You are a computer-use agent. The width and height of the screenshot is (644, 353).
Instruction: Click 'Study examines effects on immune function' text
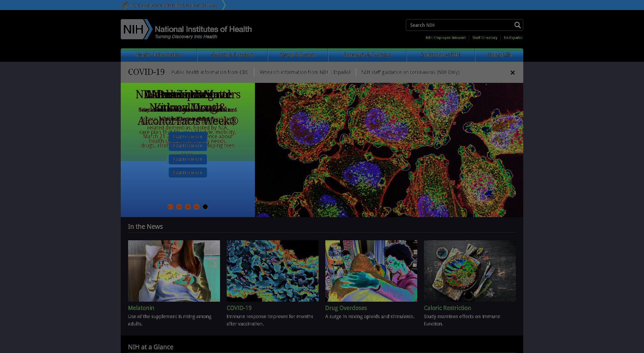(x=462, y=320)
